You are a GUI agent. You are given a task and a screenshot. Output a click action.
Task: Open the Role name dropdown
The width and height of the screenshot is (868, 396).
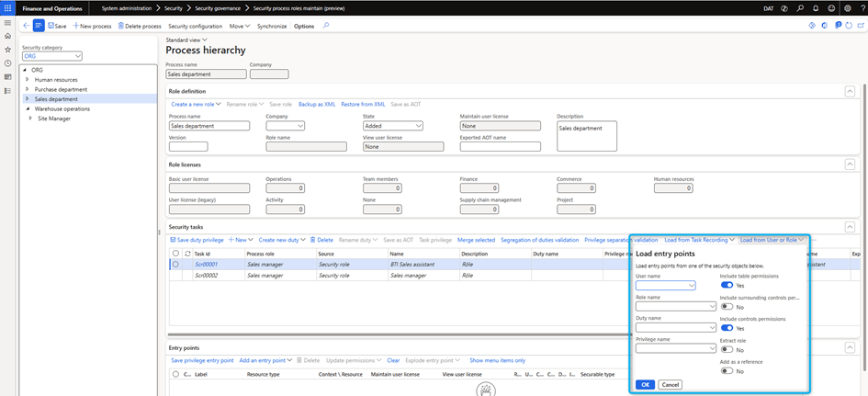click(x=713, y=307)
